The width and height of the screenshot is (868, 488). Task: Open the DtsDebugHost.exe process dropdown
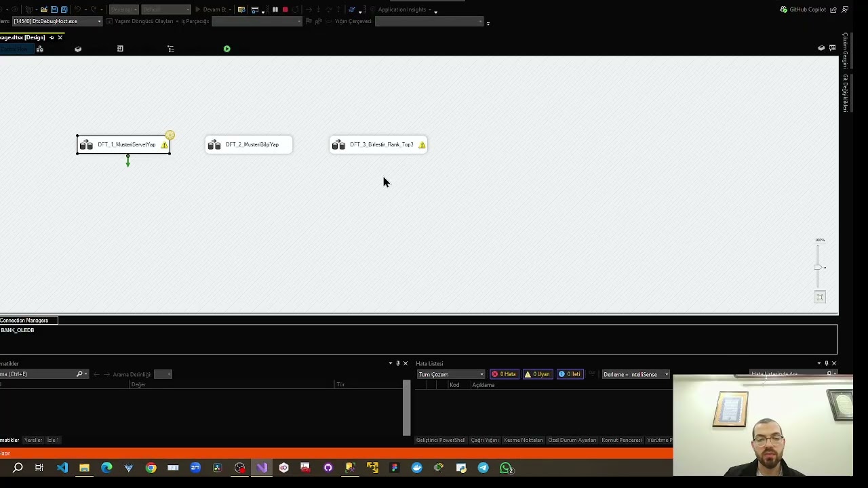57,21
